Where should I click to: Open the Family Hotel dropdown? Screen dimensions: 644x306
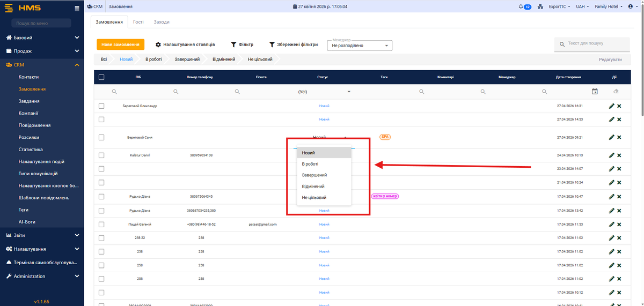tap(609, 6)
